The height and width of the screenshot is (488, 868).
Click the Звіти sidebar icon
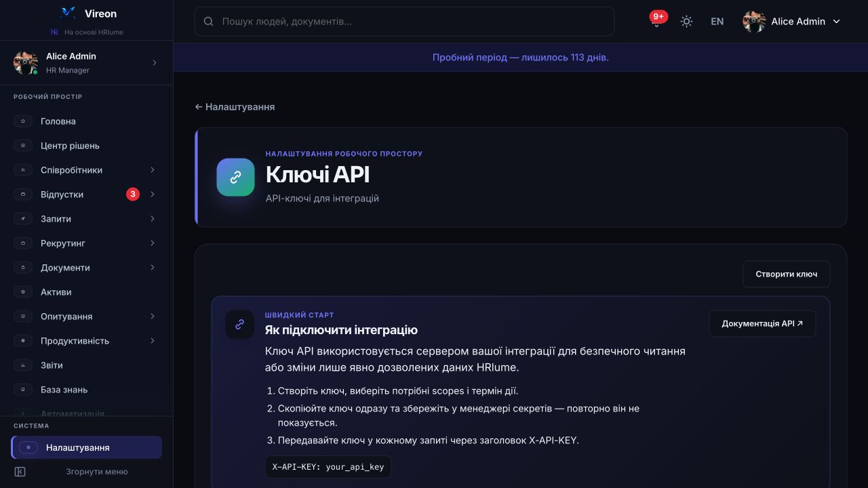23,365
